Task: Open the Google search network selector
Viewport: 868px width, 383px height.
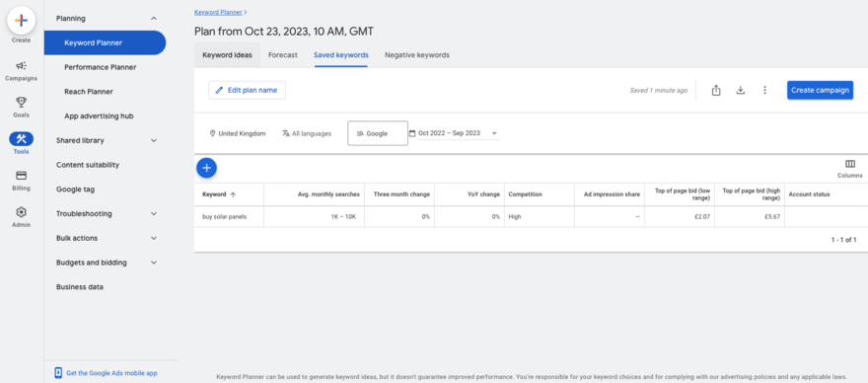Action: pos(378,133)
